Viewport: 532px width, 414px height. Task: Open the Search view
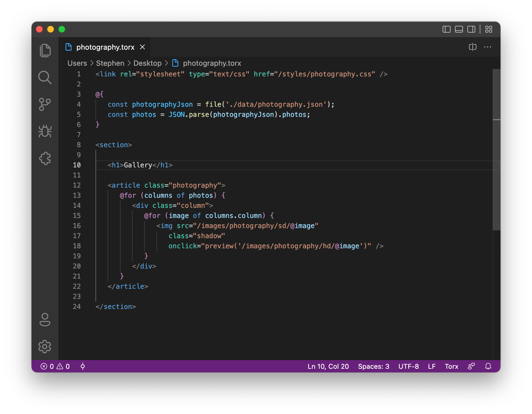(45, 78)
